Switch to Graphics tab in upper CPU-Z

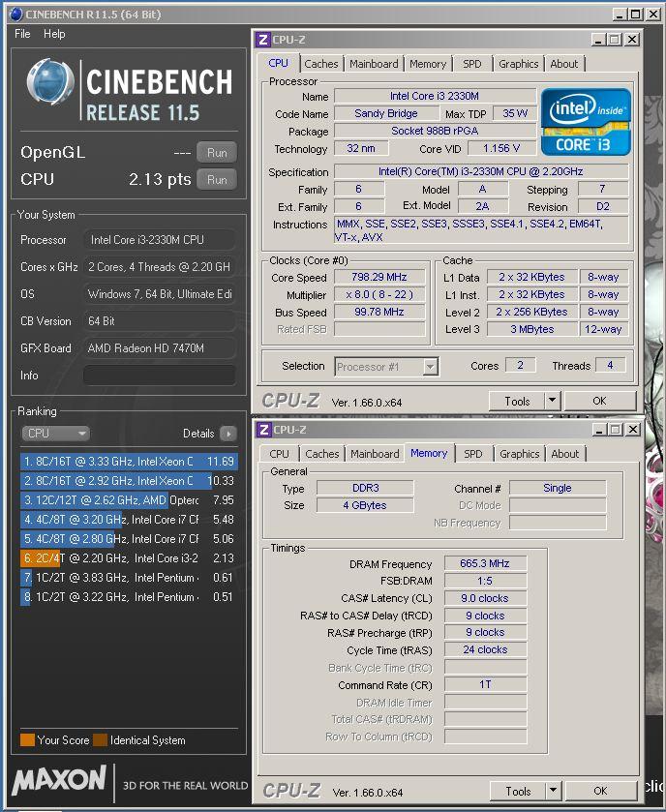pyautogui.click(x=519, y=64)
